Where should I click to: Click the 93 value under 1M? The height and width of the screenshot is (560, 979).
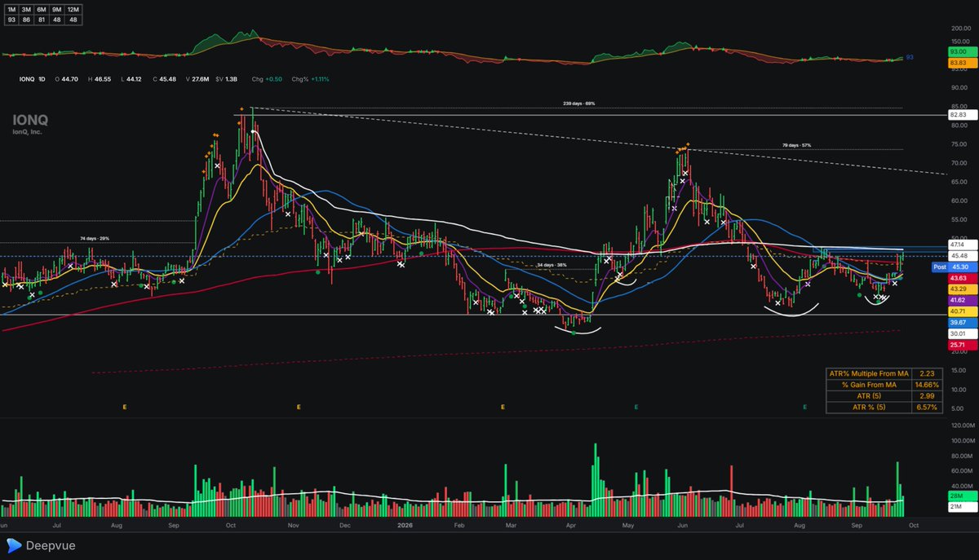coord(11,19)
